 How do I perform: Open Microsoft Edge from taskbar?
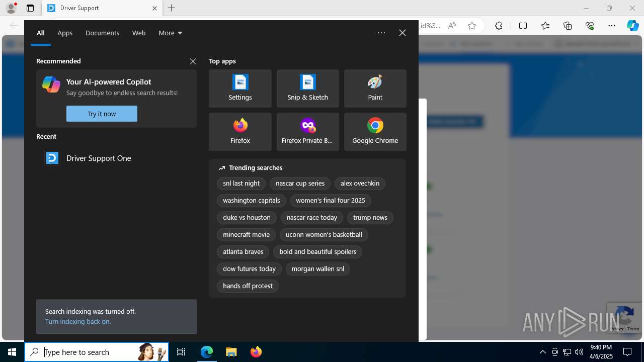(x=207, y=352)
